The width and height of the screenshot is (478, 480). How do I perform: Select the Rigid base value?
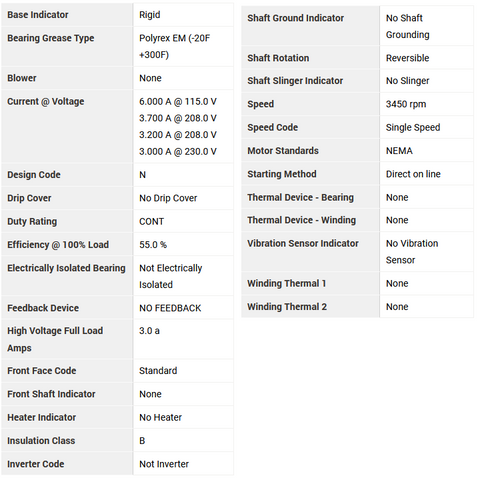[150, 15]
